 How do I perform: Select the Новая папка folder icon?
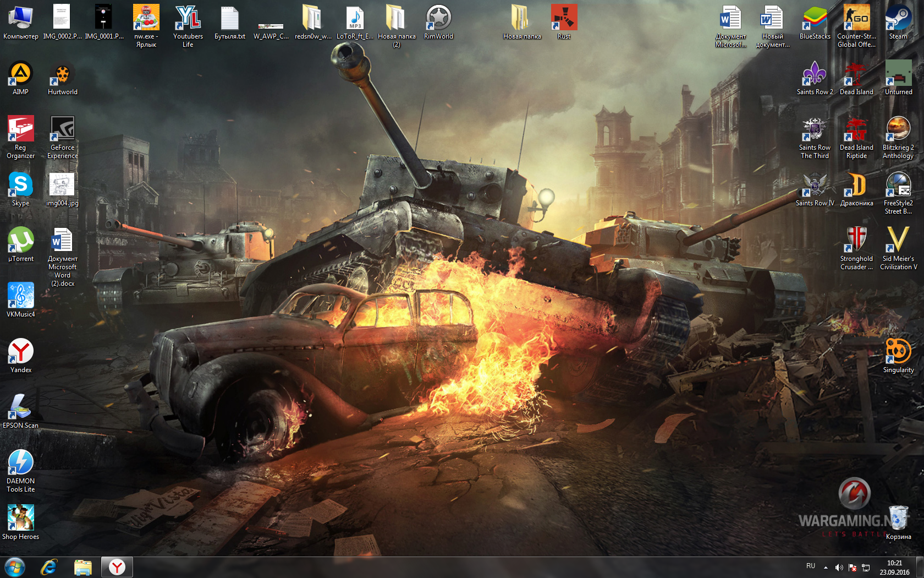(522, 22)
